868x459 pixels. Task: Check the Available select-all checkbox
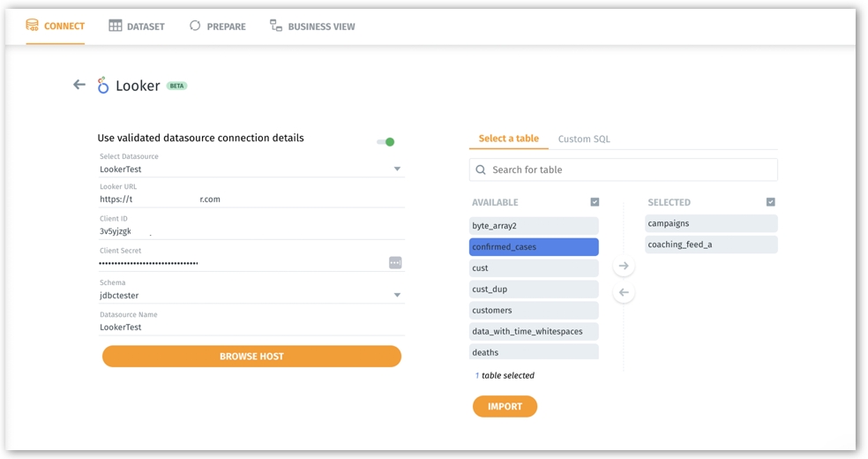(595, 202)
